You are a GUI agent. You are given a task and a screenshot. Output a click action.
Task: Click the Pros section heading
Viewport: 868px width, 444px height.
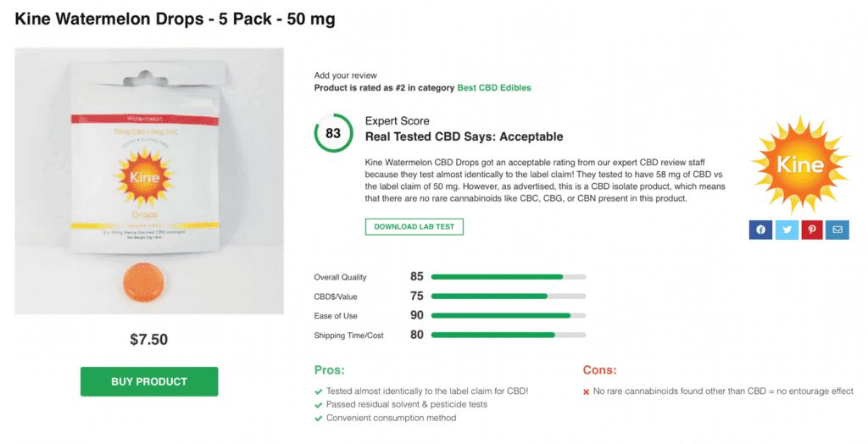click(x=329, y=370)
